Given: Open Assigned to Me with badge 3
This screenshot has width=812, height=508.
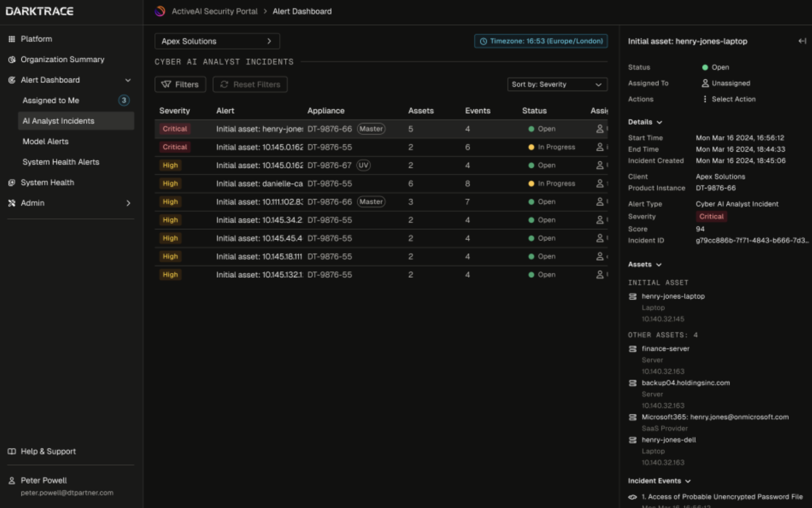Looking at the screenshot, I should tap(51, 100).
